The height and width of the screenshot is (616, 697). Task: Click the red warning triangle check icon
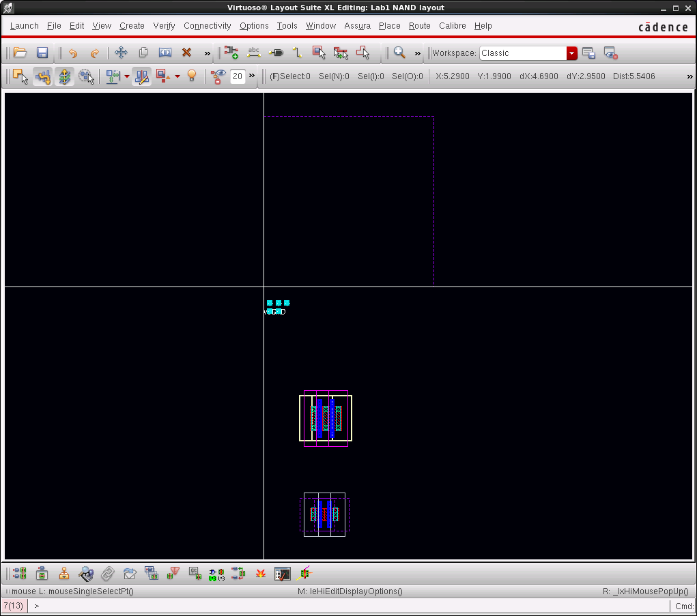click(173, 573)
